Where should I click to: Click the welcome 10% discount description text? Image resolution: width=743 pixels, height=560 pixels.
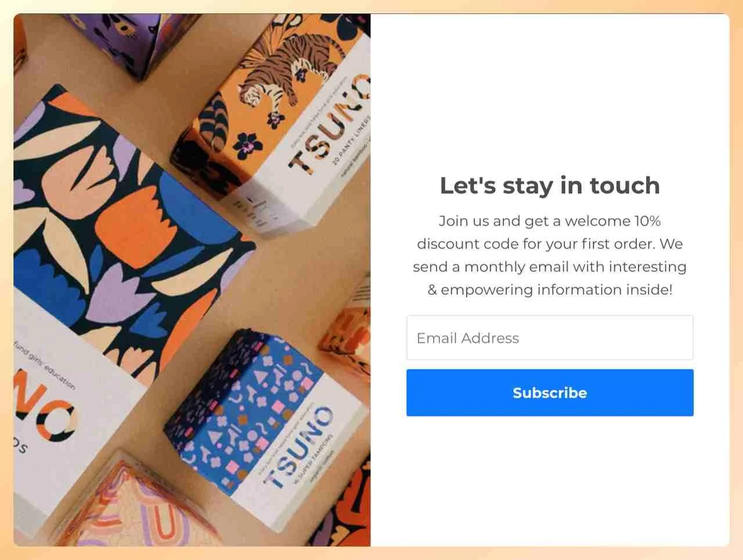coord(550,255)
